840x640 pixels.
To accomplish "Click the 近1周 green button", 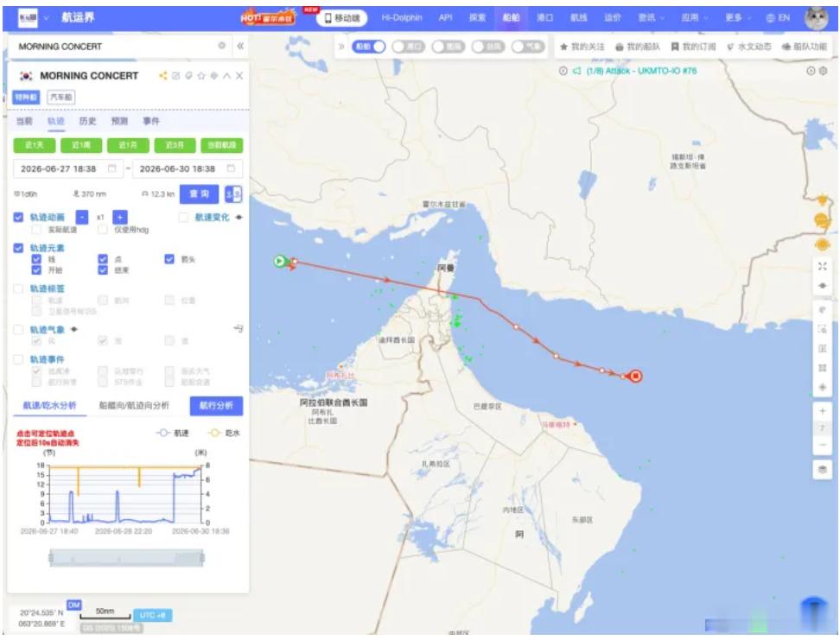I will (x=81, y=145).
